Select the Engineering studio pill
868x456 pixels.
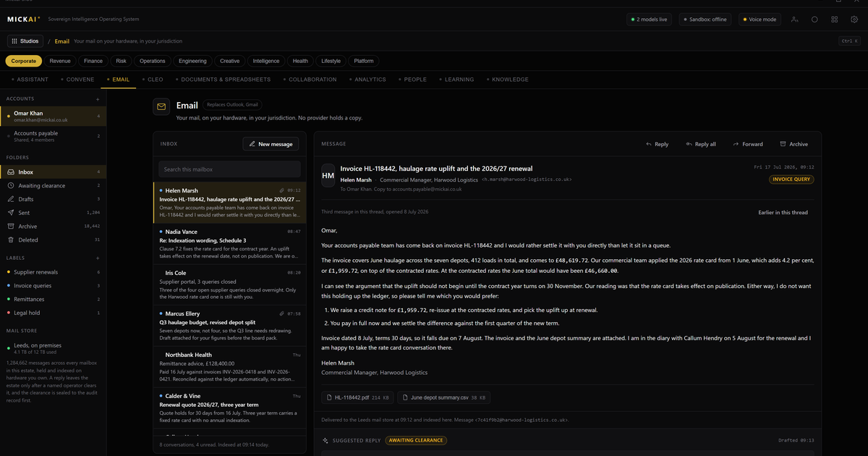(193, 62)
